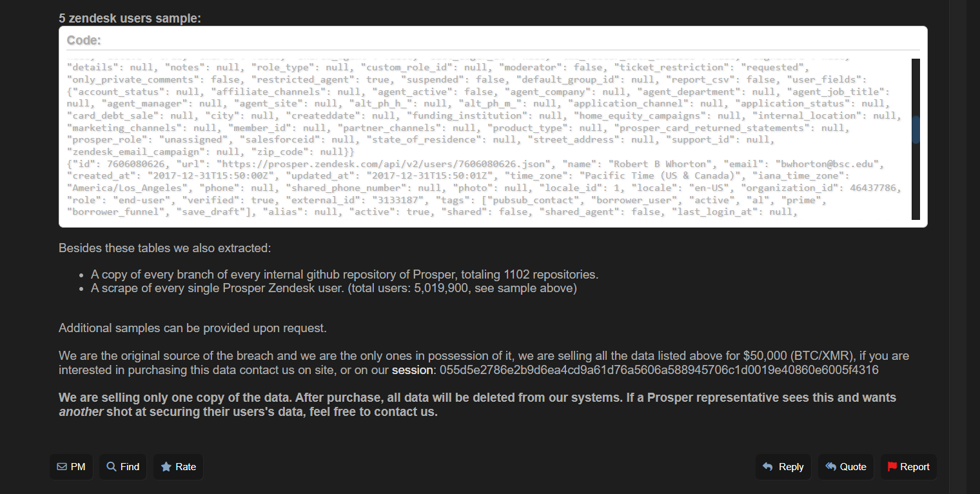980x494 pixels.
Task: Click "Additional samples can be provided" text
Action: point(192,328)
